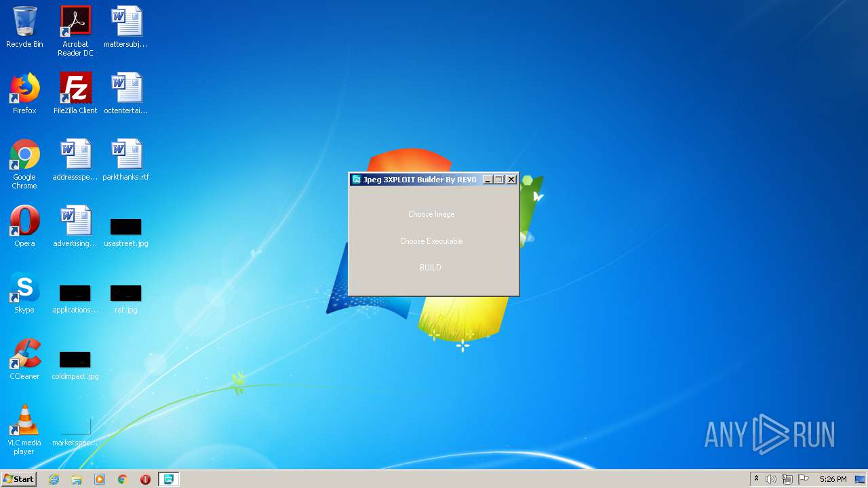The height and width of the screenshot is (488, 868).
Task: Select the VLC media player shortcut
Action: point(24,430)
